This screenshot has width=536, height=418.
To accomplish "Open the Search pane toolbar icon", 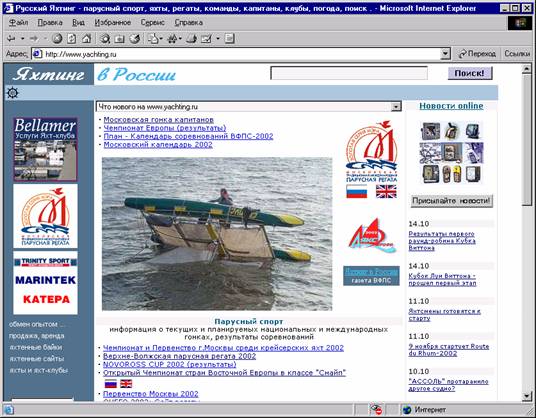I will [x=105, y=39].
